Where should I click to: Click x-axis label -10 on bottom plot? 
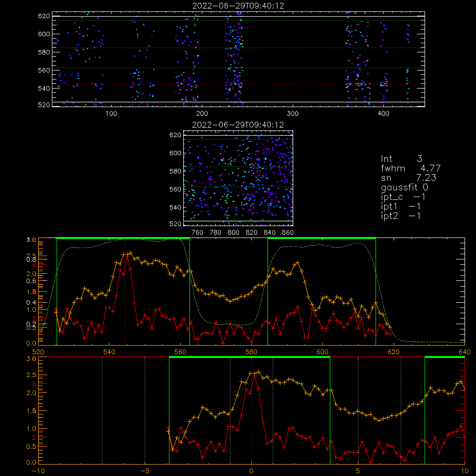[x=38, y=471]
